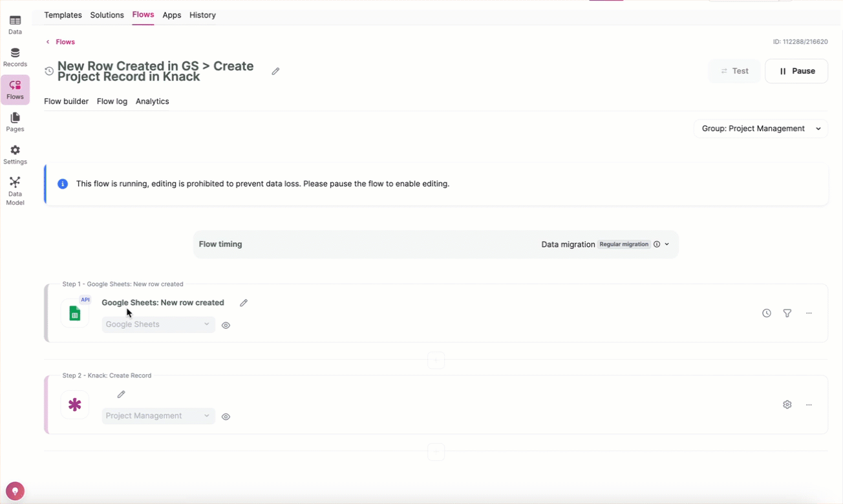The height and width of the screenshot is (504, 843).
Task: Click the back arrow next to Flows
Action: [x=48, y=42]
